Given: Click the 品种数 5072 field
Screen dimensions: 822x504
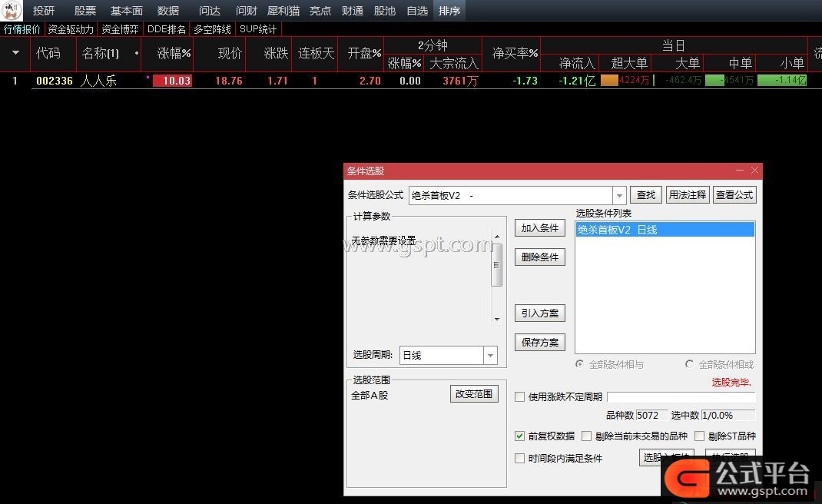Looking at the screenshot, I should (x=651, y=416).
